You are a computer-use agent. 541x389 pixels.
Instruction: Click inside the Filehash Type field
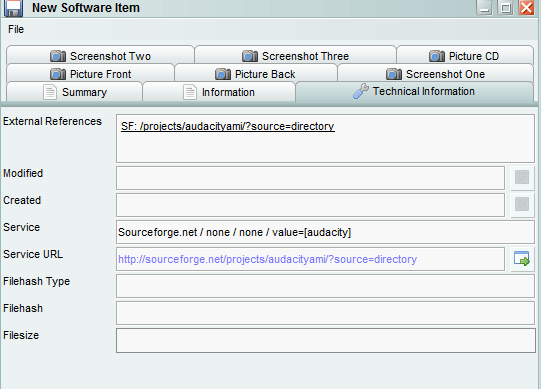click(x=325, y=286)
